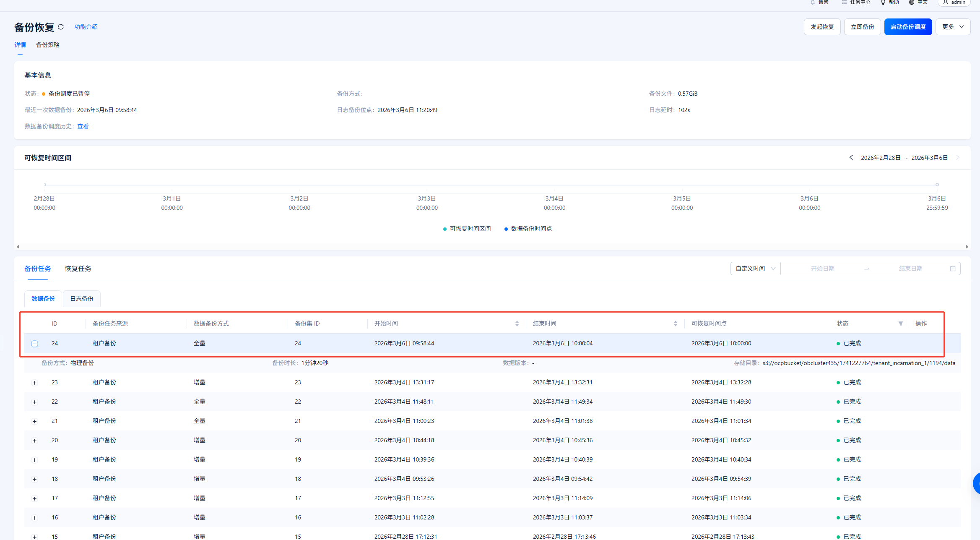Image resolution: width=980 pixels, height=540 pixels.
Task: Expand row details for backup ID 23
Action: click(x=35, y=383)
